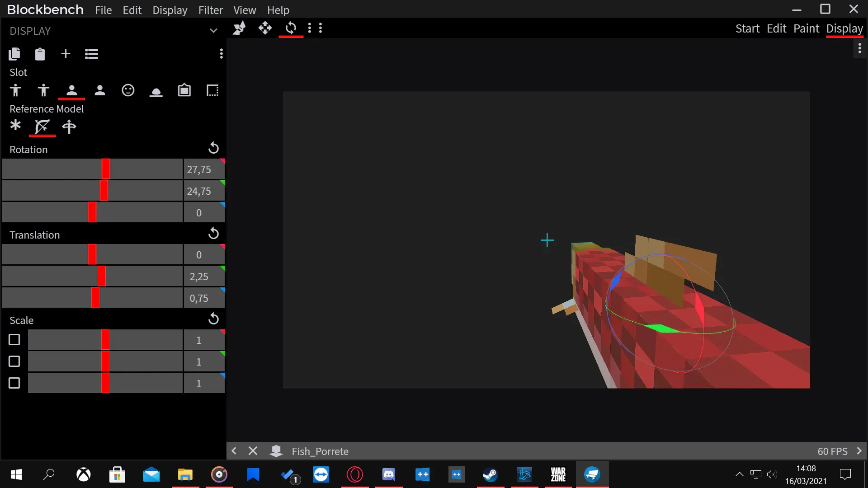Screen dimensions: 868x488
Task: Toggle the third Scale mirror checkbox
Action: point(14,383)
